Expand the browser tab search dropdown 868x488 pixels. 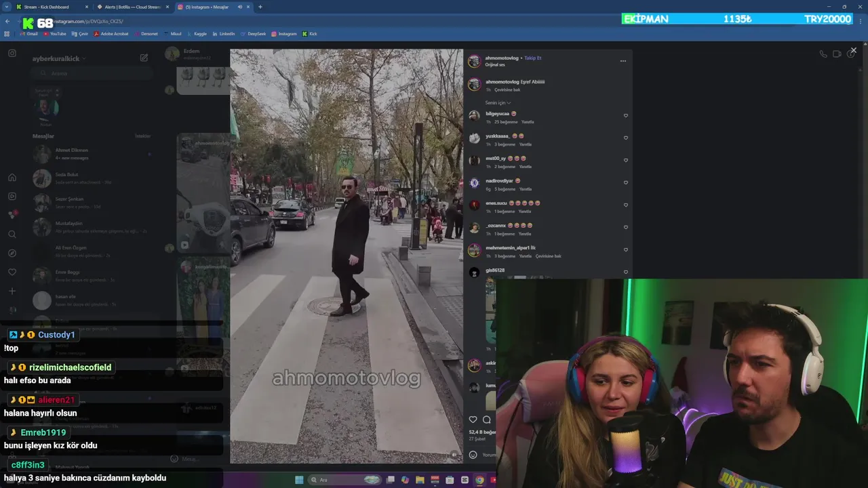(6, 7)
